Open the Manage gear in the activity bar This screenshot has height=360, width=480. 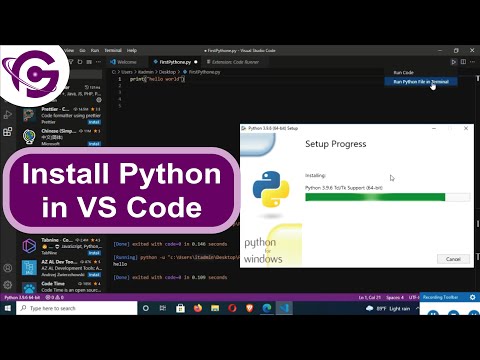[8, 285]
